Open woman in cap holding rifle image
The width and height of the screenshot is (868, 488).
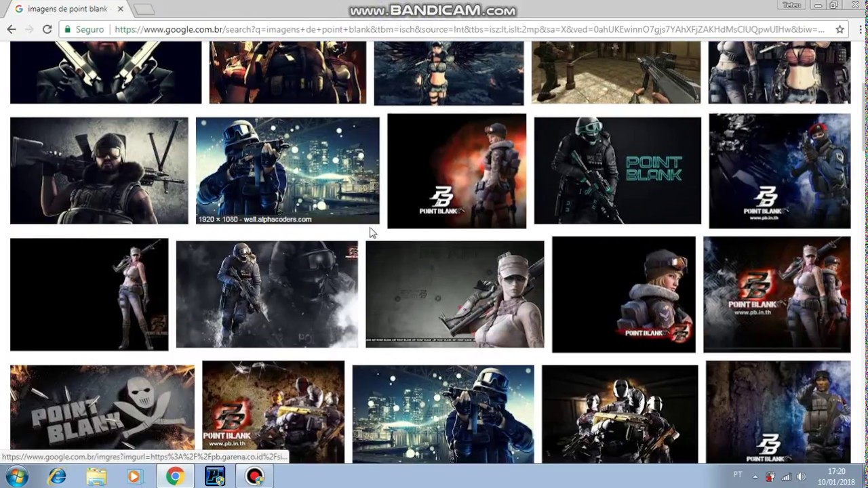click(x=454, y=294)
